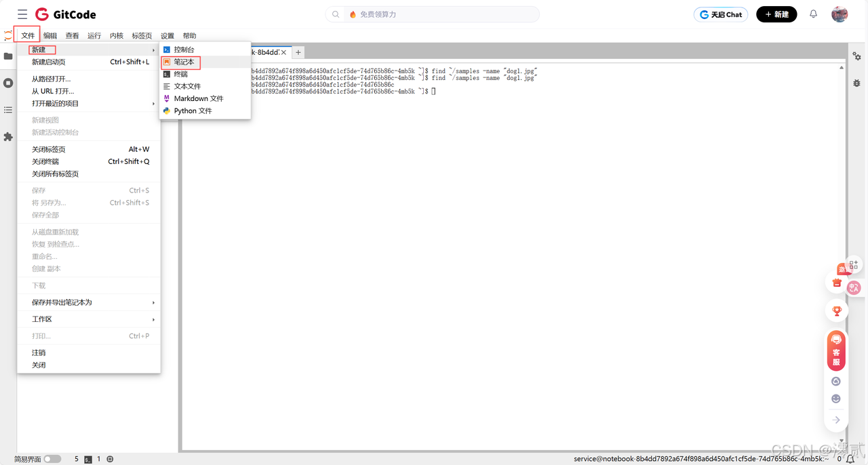
Task: Click the floating circular logo icon above smiley
Action: tap(836, 381)
